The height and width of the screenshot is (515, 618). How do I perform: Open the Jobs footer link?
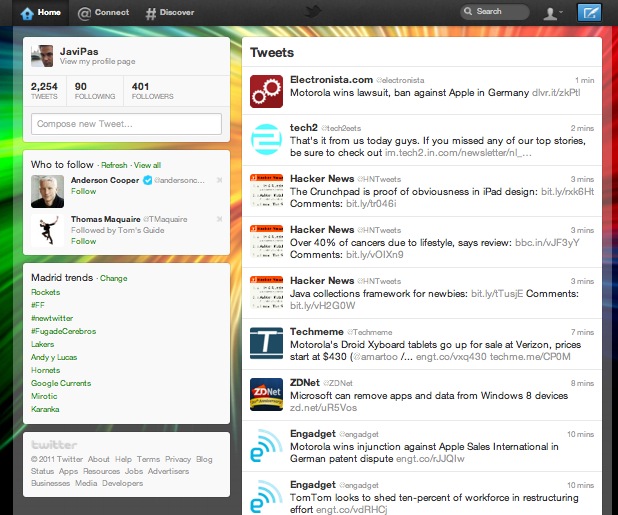(x=134, y=471)
